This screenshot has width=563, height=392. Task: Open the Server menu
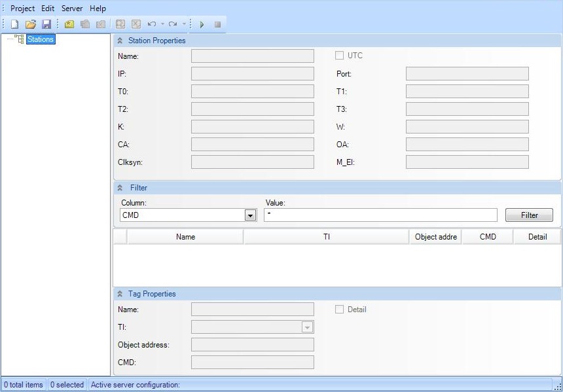click(72, 9)
